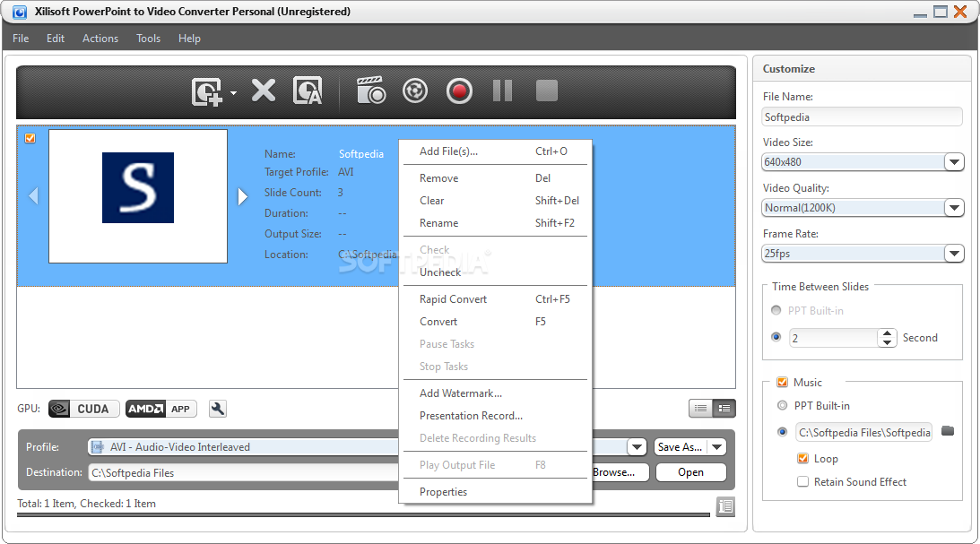Select the custom seconds radio button
Screen dimensions: 980x544
776,337
